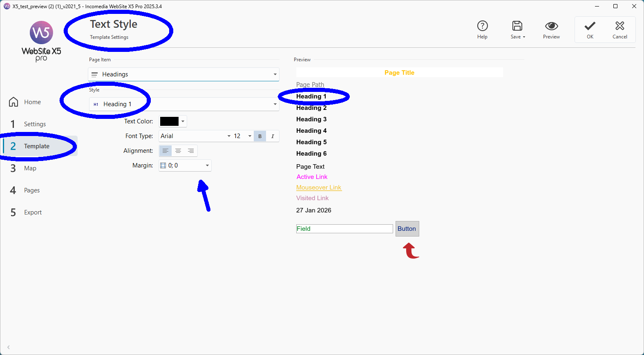This screenshot has height=355, width=644.
Task: Switch to the Pages step
Action: pyautogui.click(x=31, y=190)
